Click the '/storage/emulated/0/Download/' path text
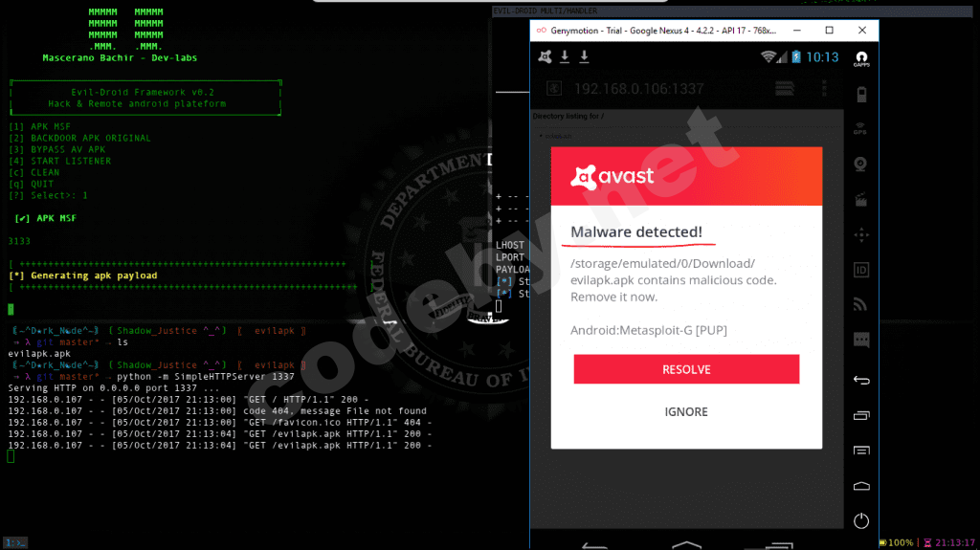The width and height of the screenshot is (980, 550). (662, 263)
